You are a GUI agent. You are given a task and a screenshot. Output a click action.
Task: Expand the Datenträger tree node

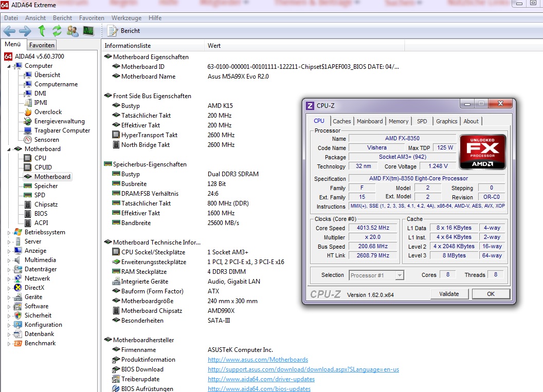pyautogui.click(x=9, y=270)
